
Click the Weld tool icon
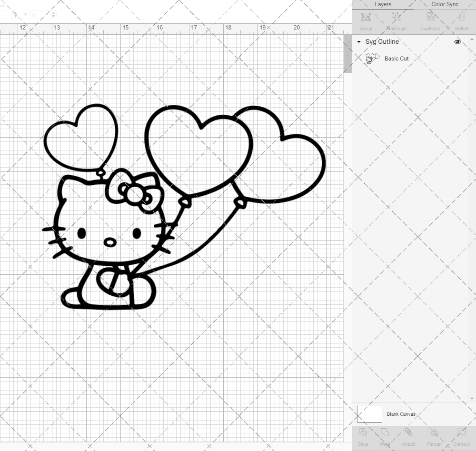[x=385, y=432]
